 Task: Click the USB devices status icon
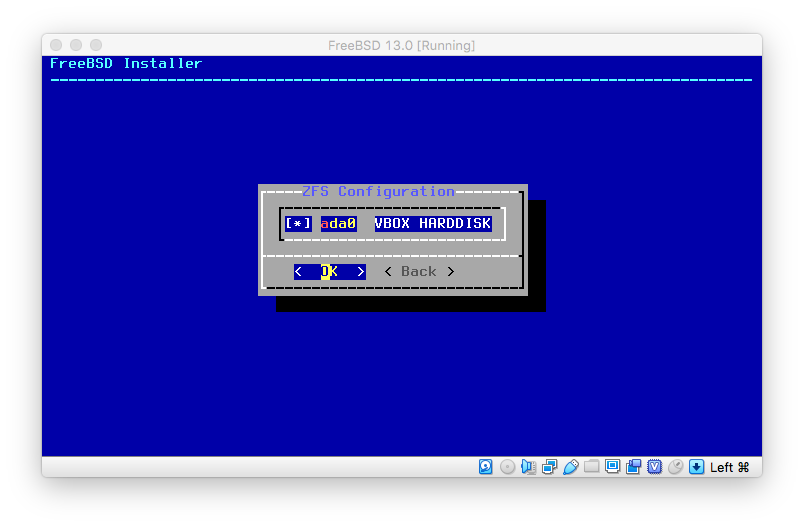pos(571,467)
